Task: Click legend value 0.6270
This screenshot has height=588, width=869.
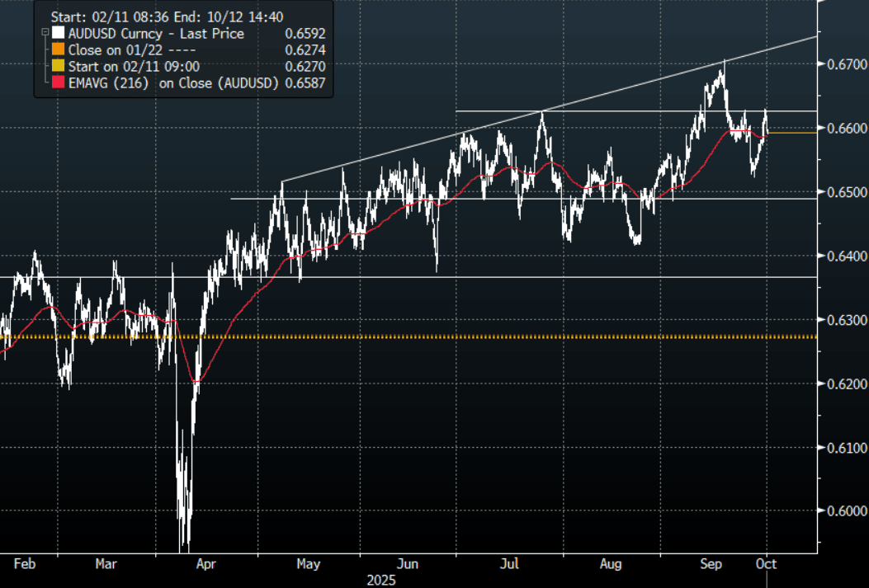Action: [305, 67]
